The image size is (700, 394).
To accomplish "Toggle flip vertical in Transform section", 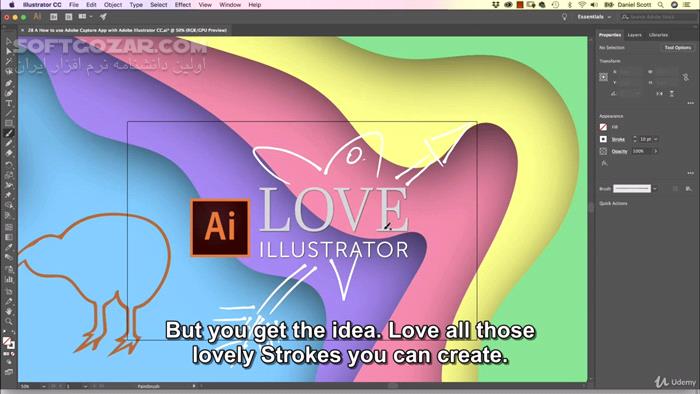I will click(x=671, y=94).
